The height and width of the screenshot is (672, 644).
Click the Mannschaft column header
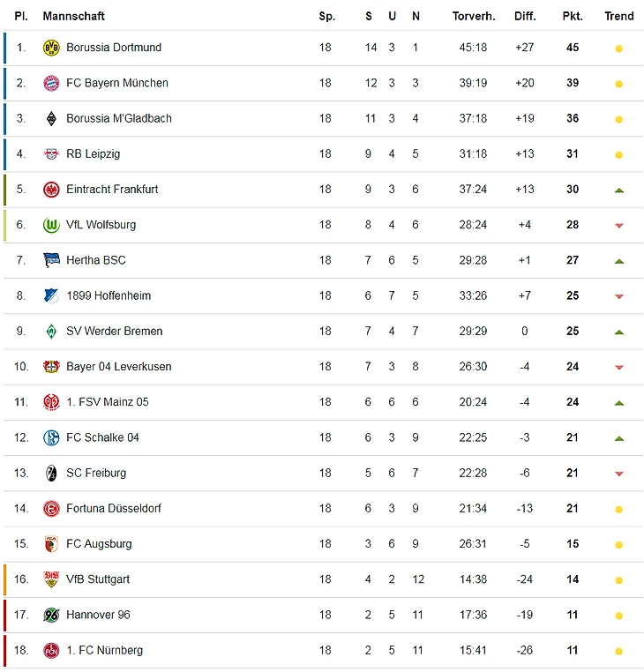(x=74, y=16)
